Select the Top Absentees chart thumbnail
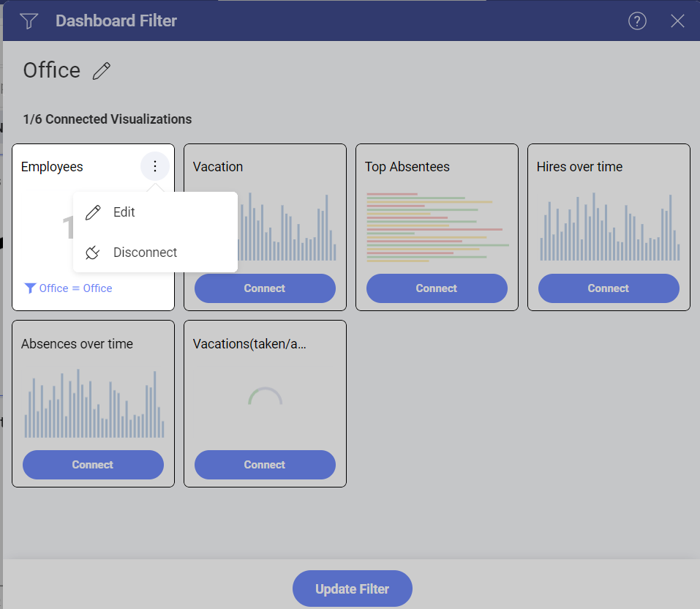 pos(437,227)
